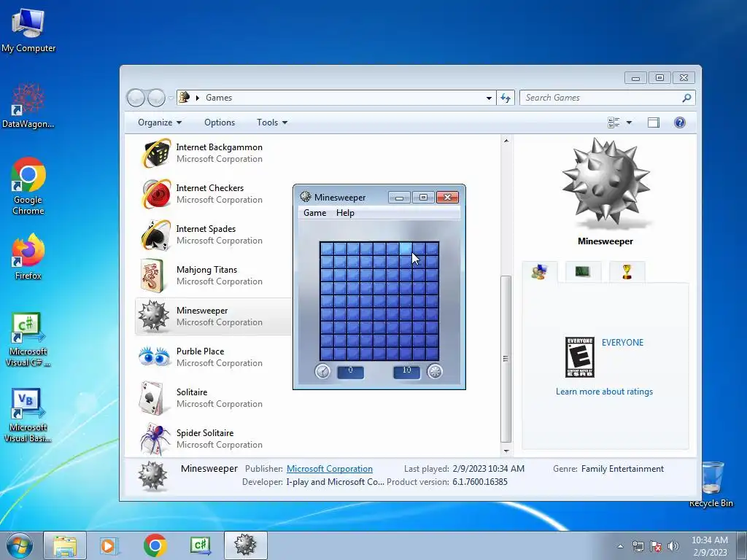Click the Back navigation button

[x=136, y=98]
